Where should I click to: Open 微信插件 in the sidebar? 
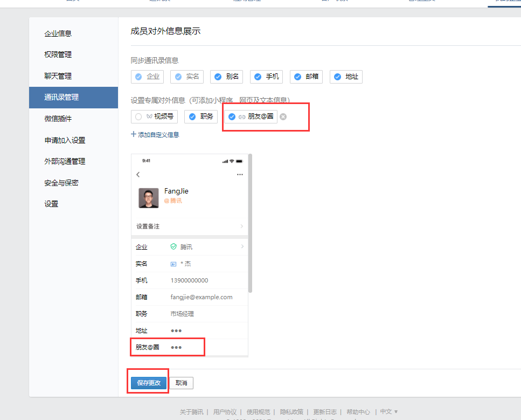coord(58,119)
